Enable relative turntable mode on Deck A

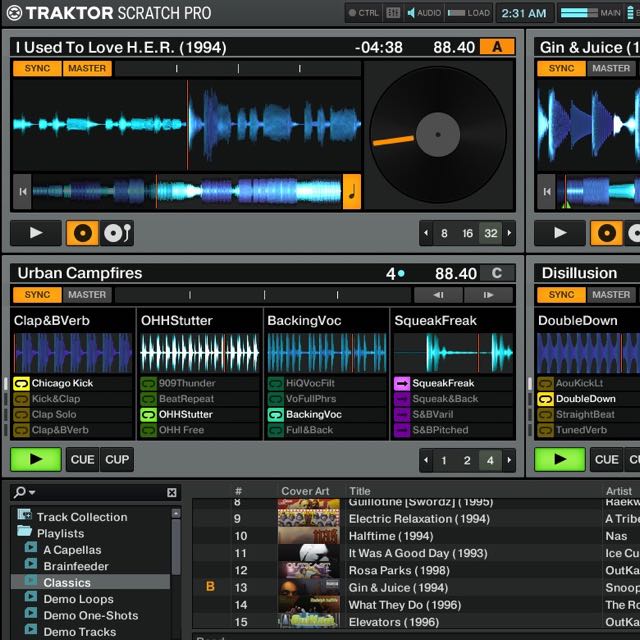(117, 233)
